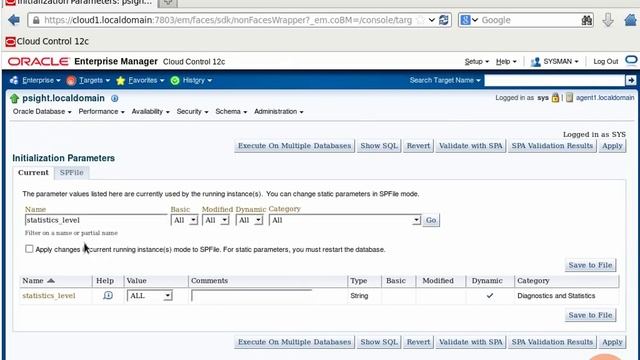
Task: Click the History clock icon
Action: coord(175,81)
